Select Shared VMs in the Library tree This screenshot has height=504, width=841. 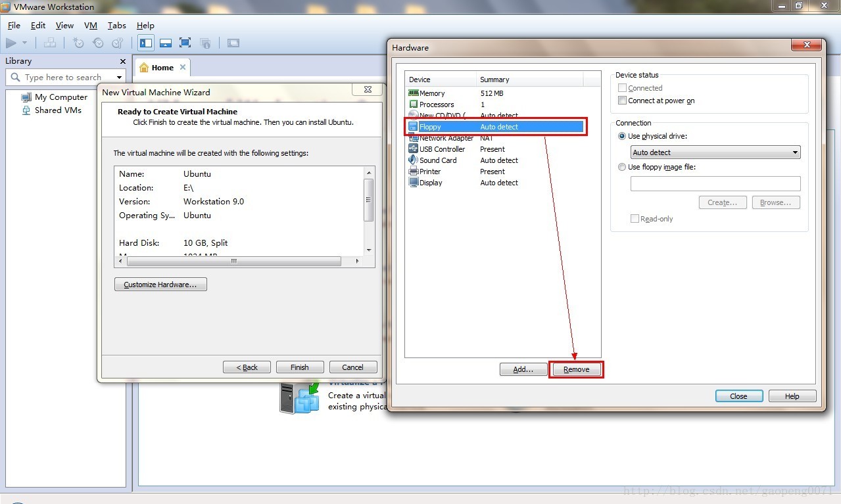(x=58, y=110)
